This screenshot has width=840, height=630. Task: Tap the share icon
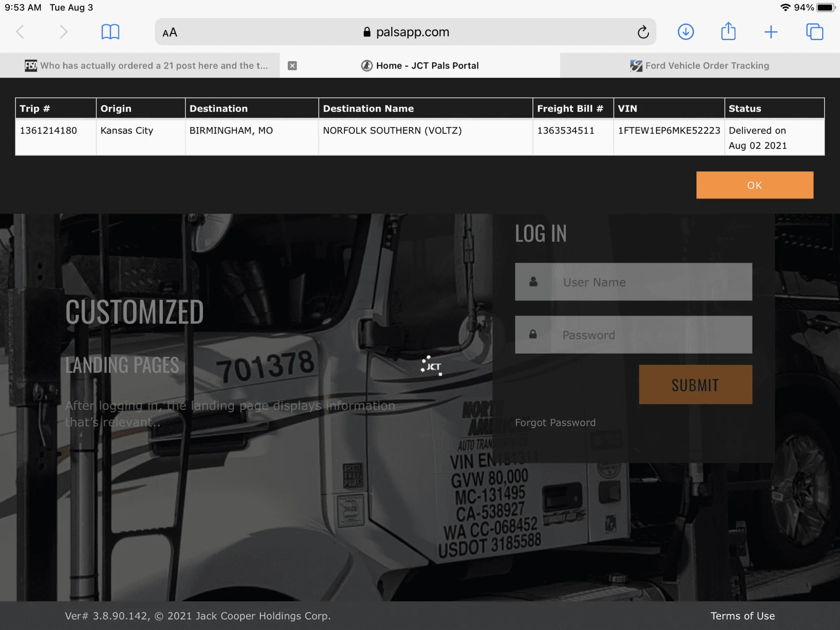tap(728, 32)
